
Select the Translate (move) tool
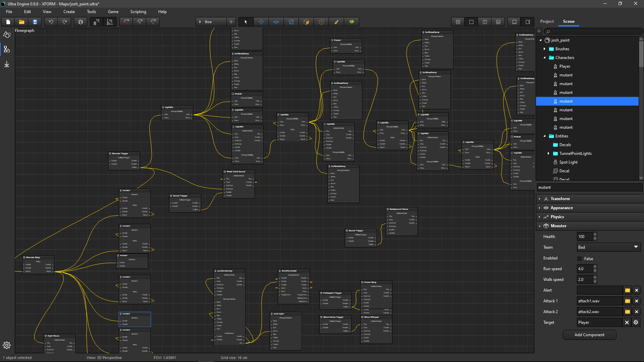click(x=261, y=22)
